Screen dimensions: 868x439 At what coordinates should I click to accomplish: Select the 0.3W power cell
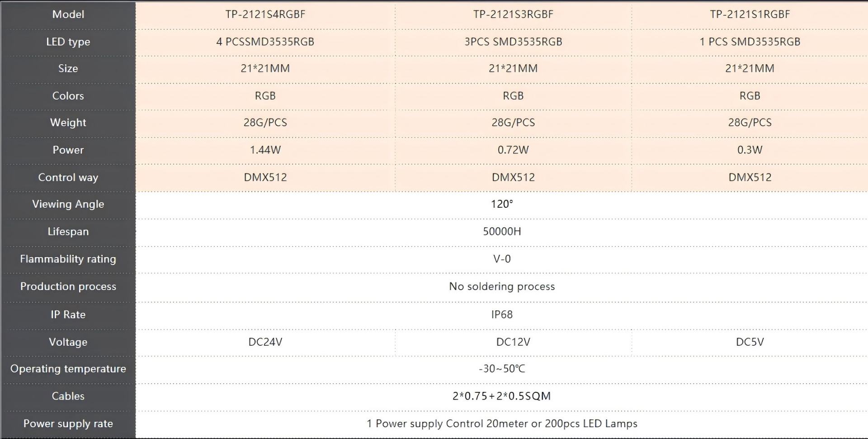(750, 150)
